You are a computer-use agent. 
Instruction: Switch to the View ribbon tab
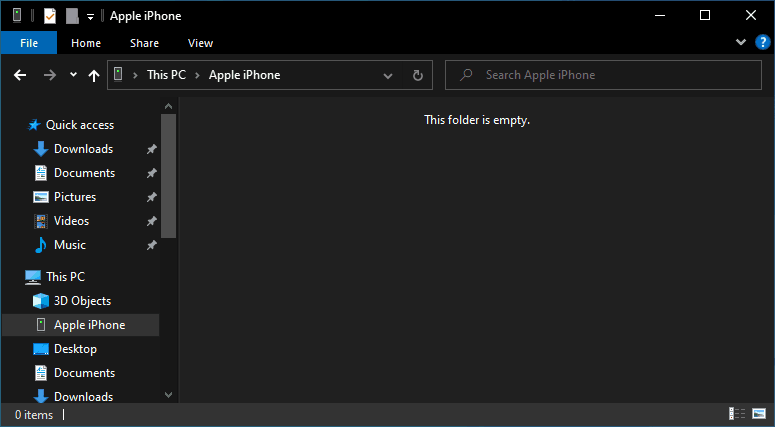pyautogui.click(x=201, y=43)
